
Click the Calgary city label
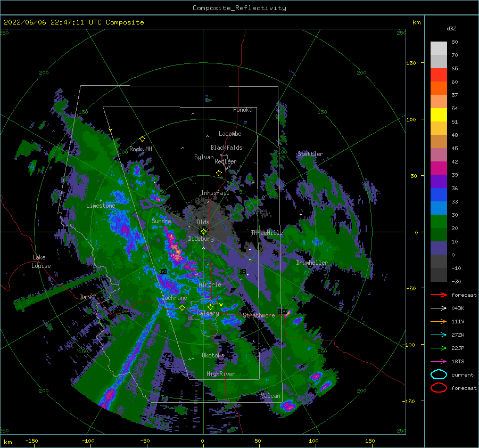[x=208, y=313]
